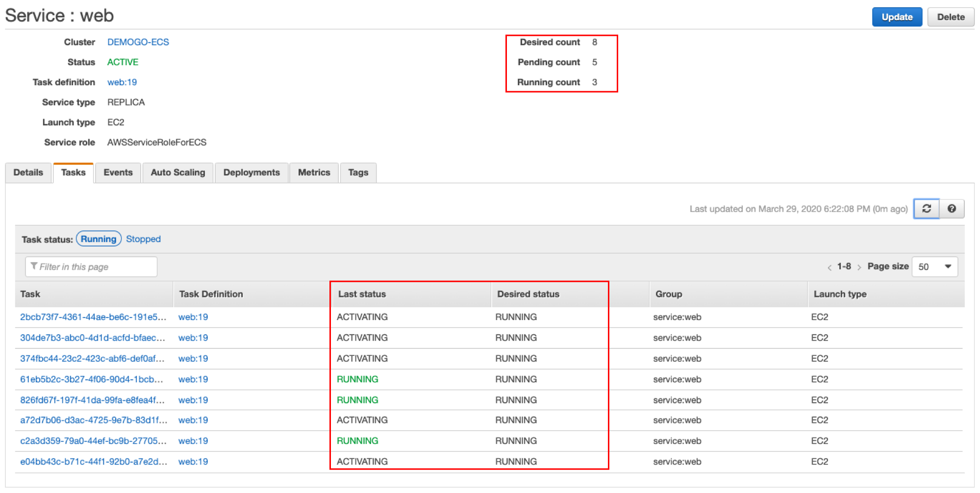Open web:19 link in the 304de7b3 row
This screenshot has width=980, height=493.
click(193, 338)
